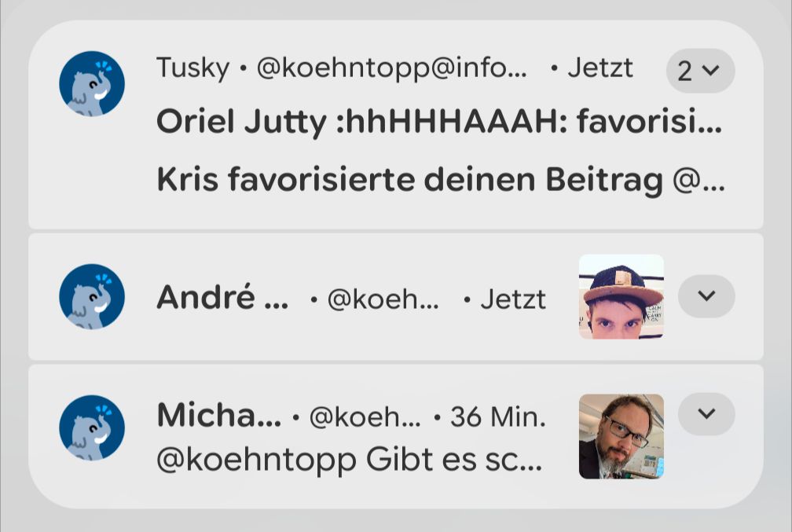
Task: Open the Oriel Jutty favorited notification line
Action: [439, 122]
